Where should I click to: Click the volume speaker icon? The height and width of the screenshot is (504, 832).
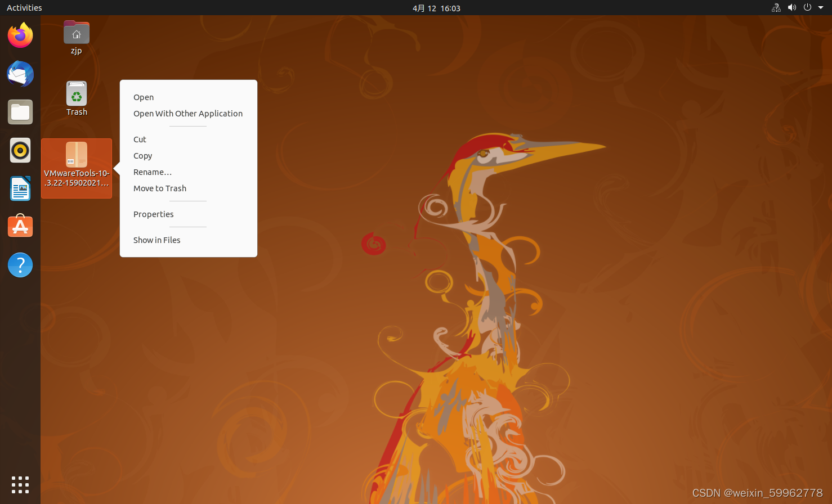tap(792, 8)
